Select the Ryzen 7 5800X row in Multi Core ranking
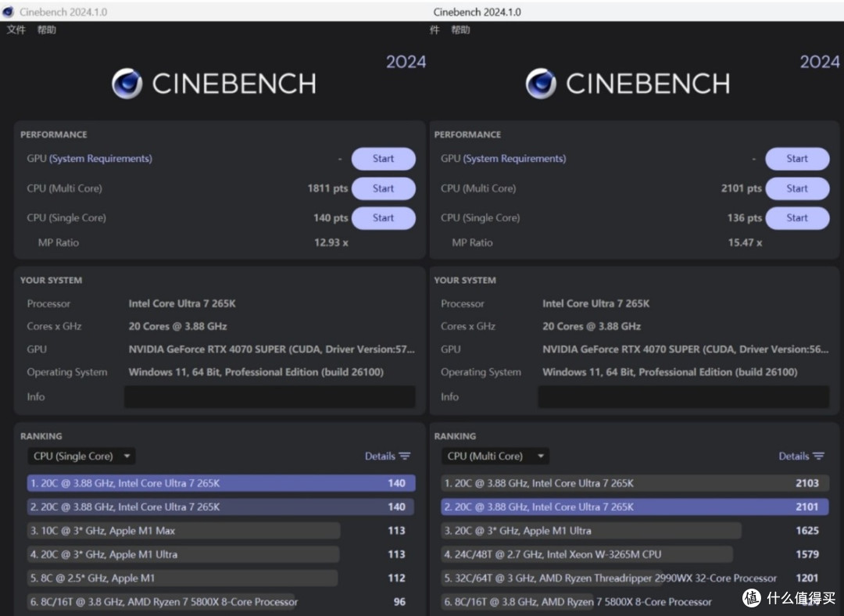Screen dimensions: 844x616 coord(635,601)
